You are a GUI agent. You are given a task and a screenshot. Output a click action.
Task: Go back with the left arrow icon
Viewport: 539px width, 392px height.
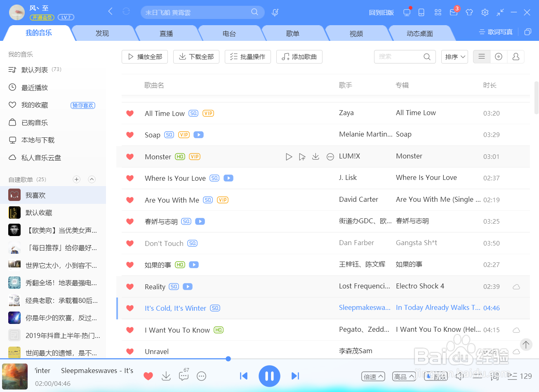click(x=111, y=12)
